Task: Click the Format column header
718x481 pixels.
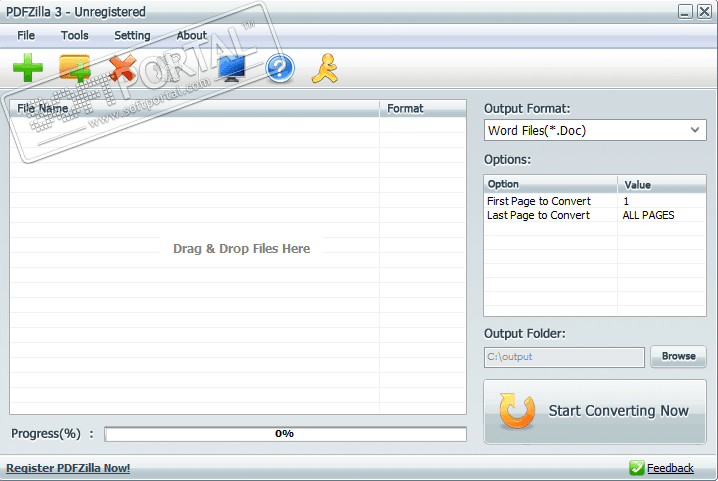Action: (423, 109)
